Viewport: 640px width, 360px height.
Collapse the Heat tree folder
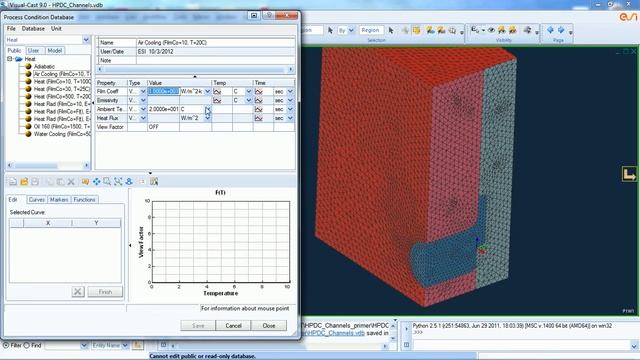coord(10,59)
